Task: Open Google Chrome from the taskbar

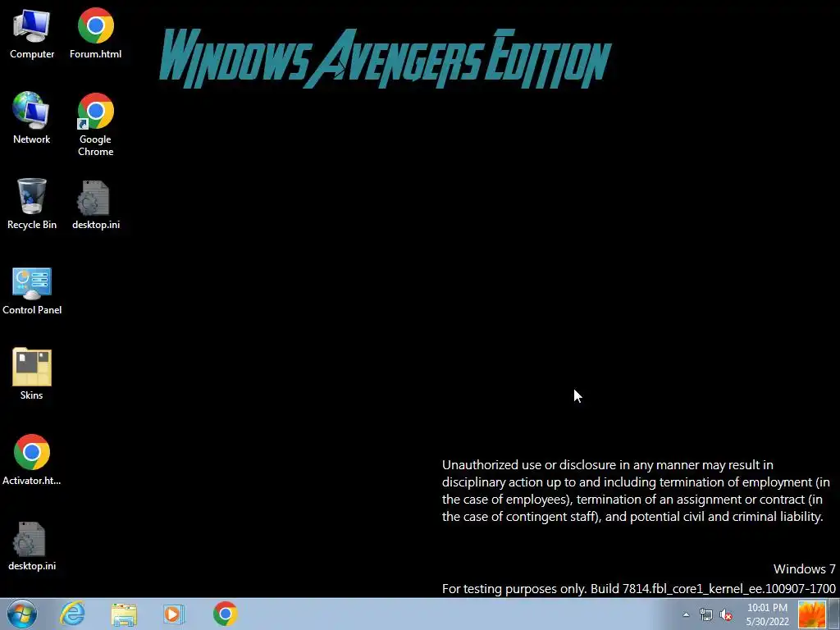Action: coord(225,614)
